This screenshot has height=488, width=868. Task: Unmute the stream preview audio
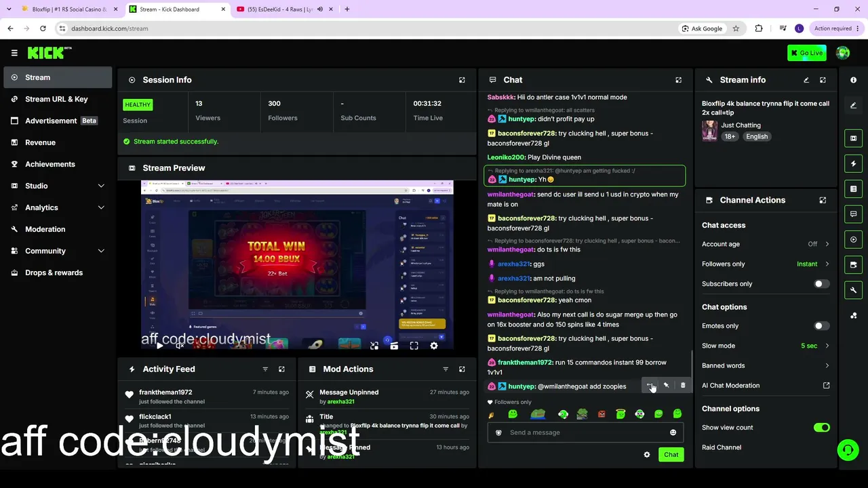pos(180,346)
